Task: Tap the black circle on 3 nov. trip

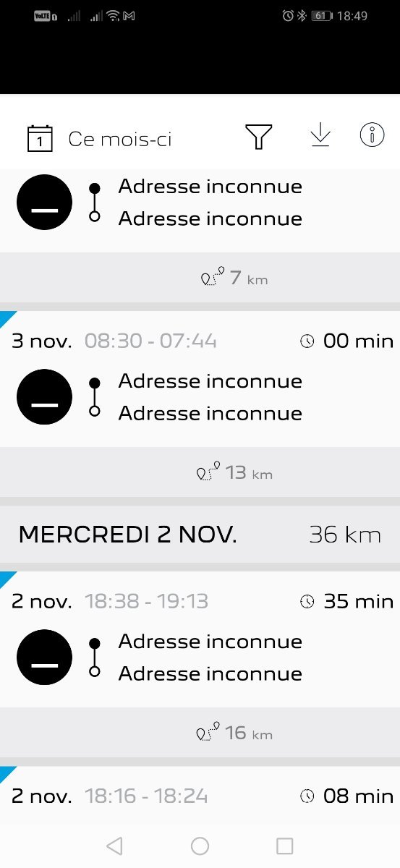Action: (x=45, y=397)
